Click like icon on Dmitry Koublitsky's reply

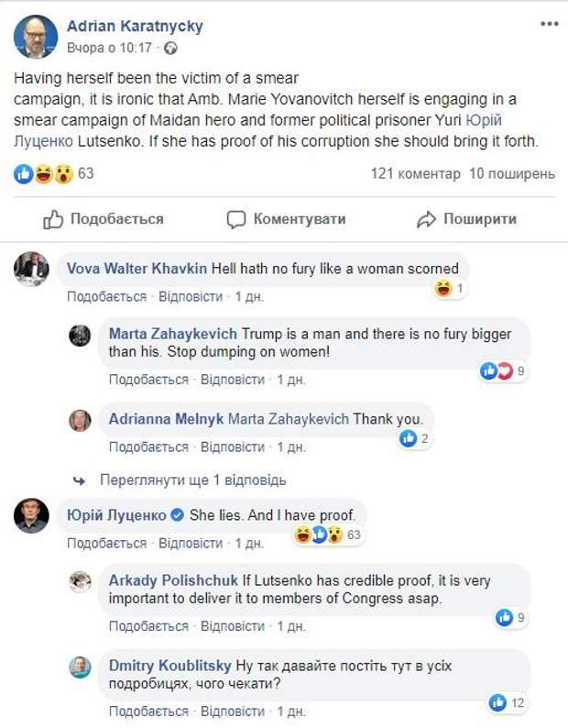pos(497,702)
